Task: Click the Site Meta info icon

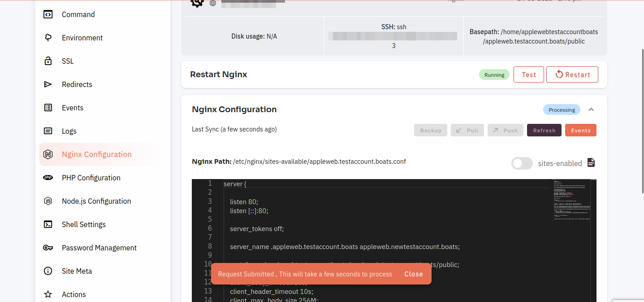Action: pyautogui.click(x=48, y=271)
